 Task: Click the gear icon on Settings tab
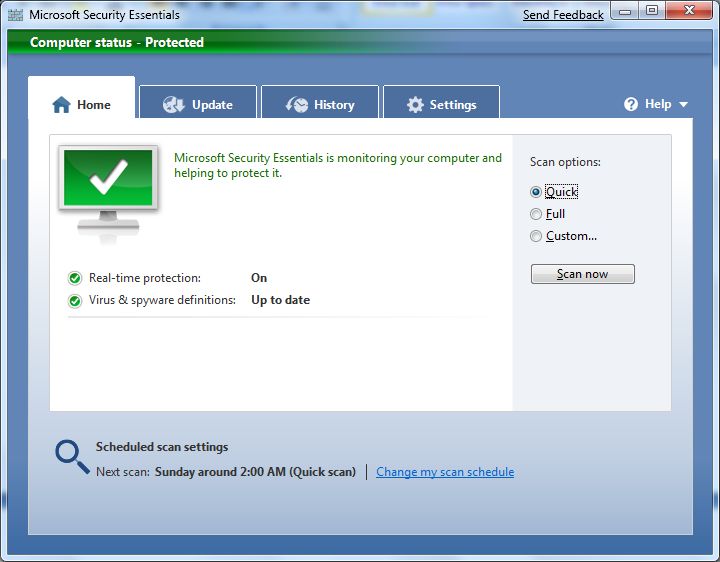click(x=415, y=105)
